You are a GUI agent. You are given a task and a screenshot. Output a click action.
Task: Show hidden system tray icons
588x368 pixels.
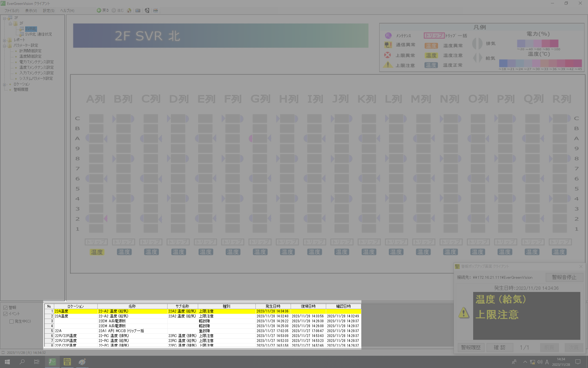tap(525, 362)
